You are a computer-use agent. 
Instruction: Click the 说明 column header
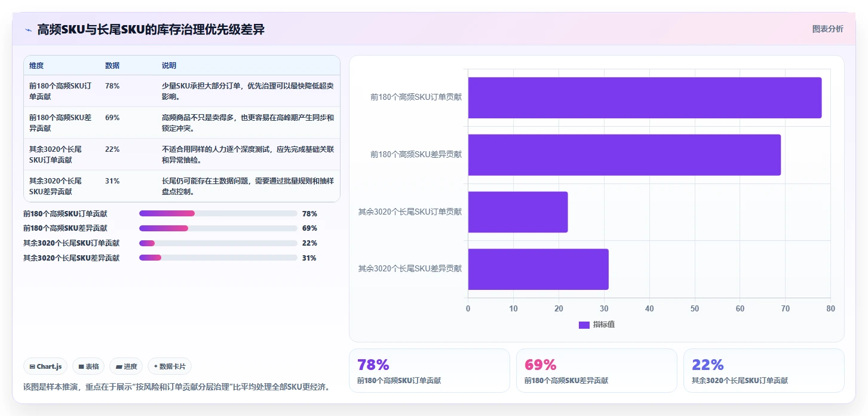169,66
